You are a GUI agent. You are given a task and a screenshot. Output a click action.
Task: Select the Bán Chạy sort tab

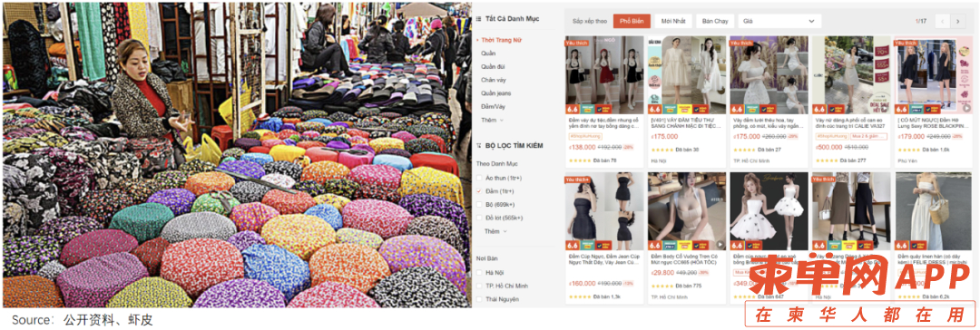click(x=715, y=21)
